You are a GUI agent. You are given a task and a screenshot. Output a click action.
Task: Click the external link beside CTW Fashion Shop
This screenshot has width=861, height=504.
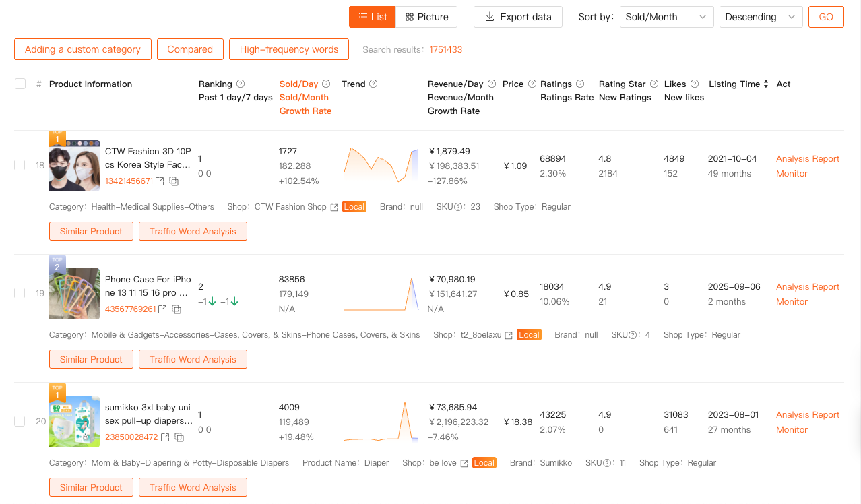point(335,207)
